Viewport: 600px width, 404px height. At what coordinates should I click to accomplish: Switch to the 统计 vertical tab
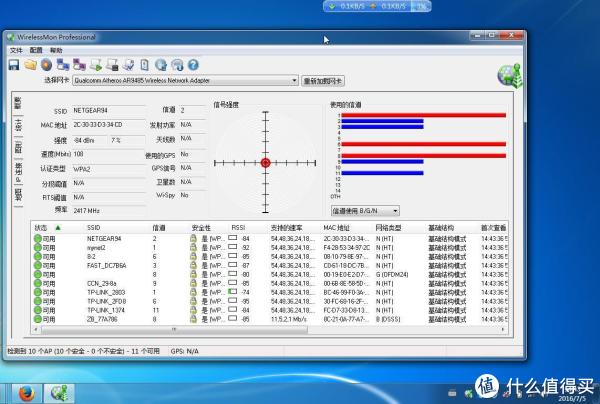coord(18,125)
